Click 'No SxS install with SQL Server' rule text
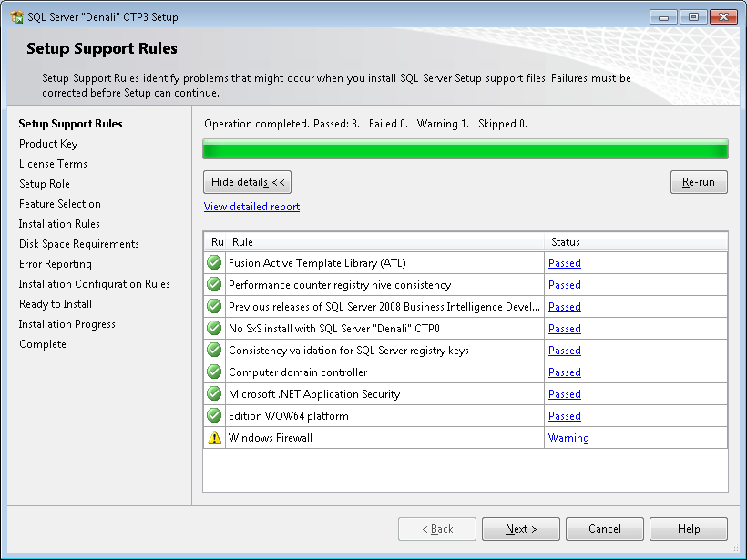Screen dimensions: 747x560 (x=334, y=329)
